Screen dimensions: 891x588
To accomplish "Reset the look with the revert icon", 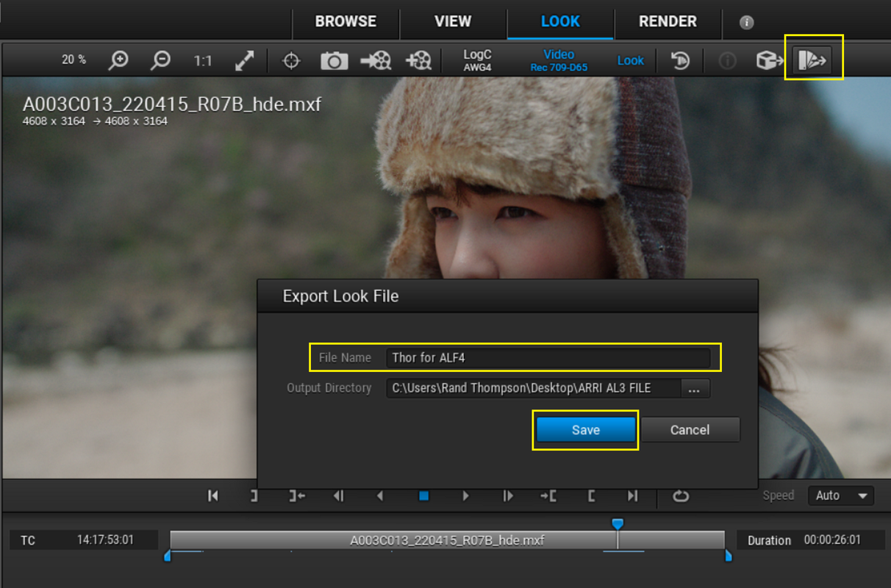I will click(681, 60).
